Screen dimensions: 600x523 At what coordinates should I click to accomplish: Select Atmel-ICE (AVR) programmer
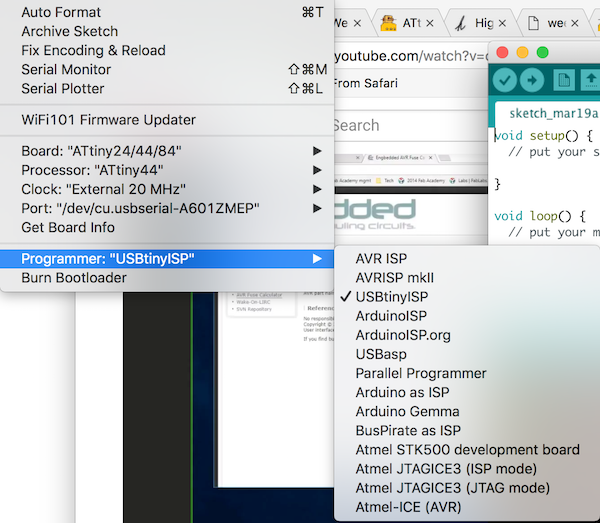click(467, 507)
